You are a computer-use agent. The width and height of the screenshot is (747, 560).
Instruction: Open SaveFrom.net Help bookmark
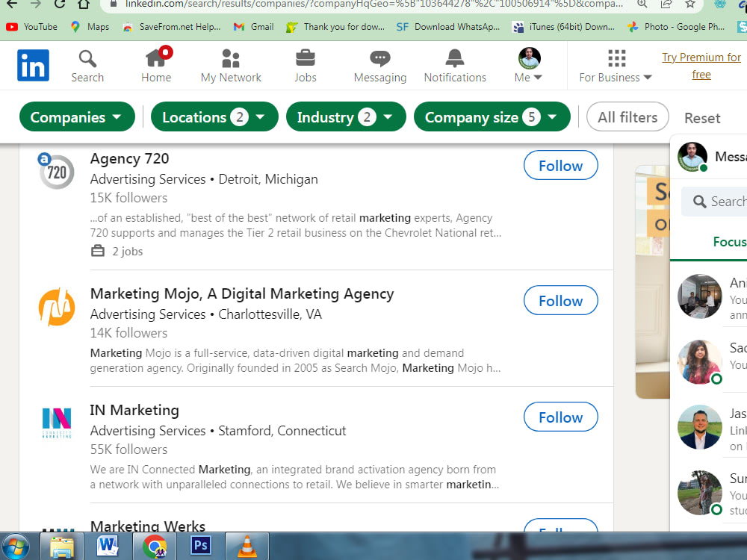pos(172,27)
